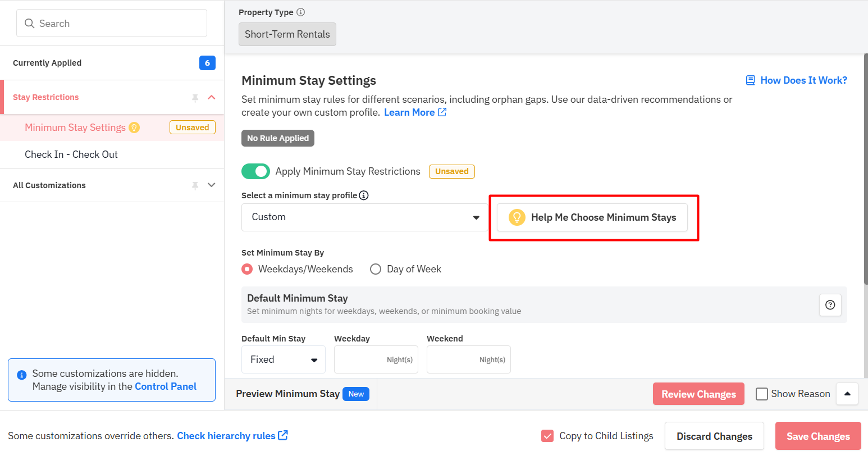
Task: Click the Currently Applied count badge 6
Action: [207, 63]
